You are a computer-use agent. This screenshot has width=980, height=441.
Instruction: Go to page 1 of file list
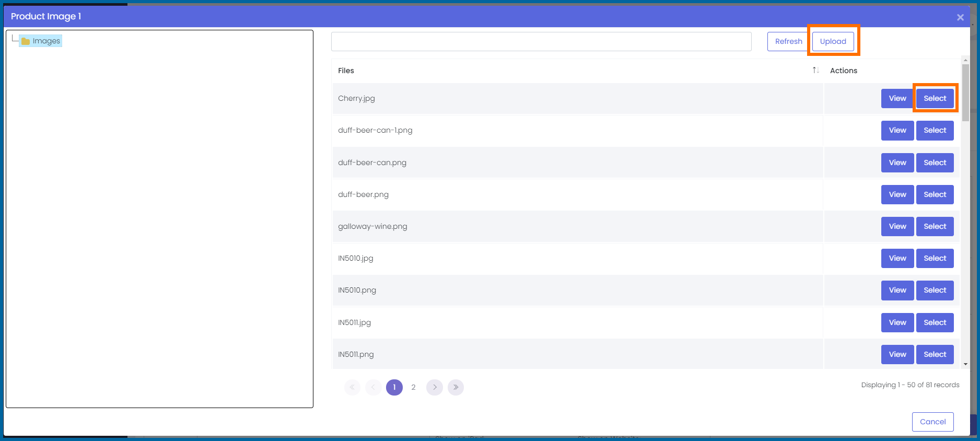(x=394, y=387)
